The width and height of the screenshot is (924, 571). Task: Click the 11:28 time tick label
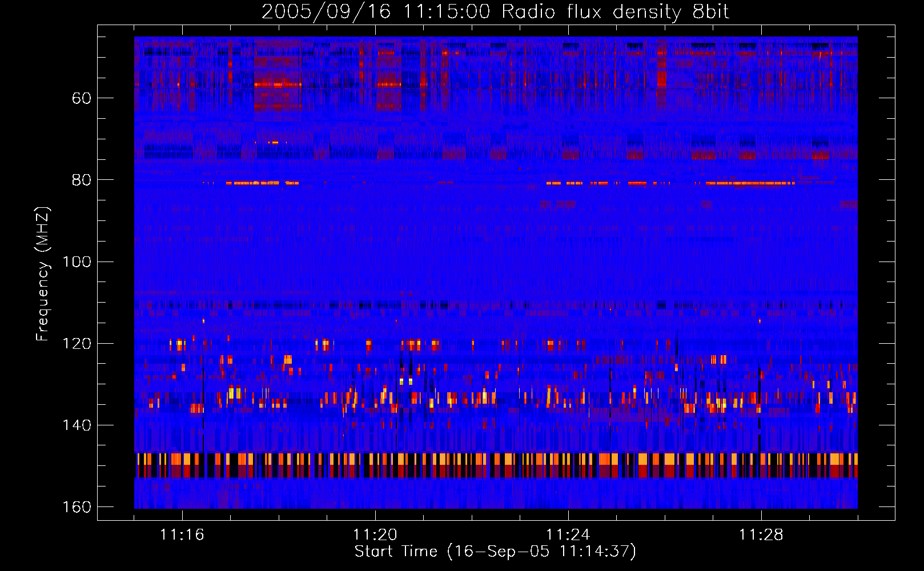tap(761, 534)
